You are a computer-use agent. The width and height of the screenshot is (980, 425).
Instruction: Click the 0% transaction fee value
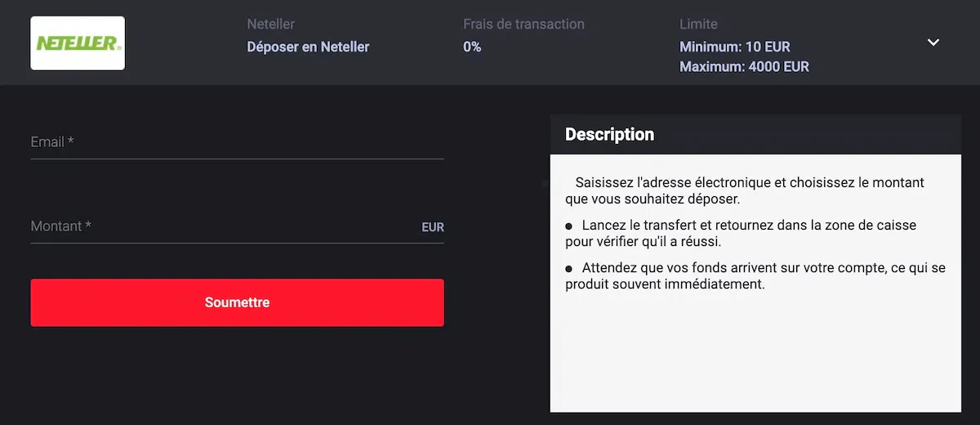472,47
